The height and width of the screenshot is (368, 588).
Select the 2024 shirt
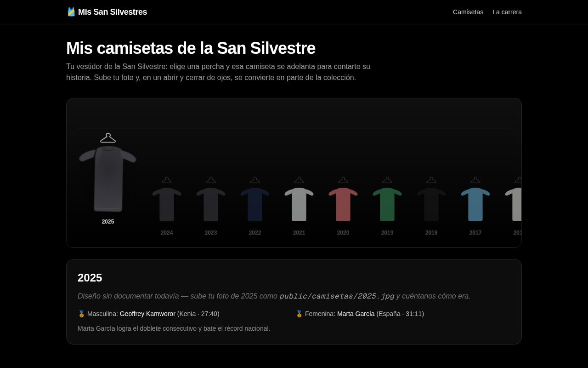[x=167, y=204]
